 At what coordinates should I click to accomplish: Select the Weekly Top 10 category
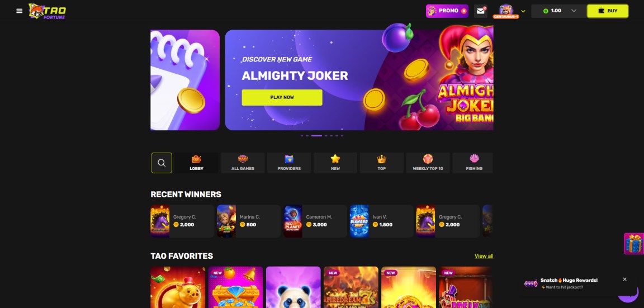[x=428, y=163]
